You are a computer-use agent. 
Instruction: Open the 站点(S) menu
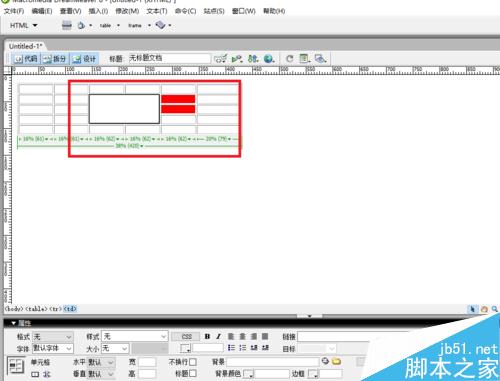[x=214, y=11]
